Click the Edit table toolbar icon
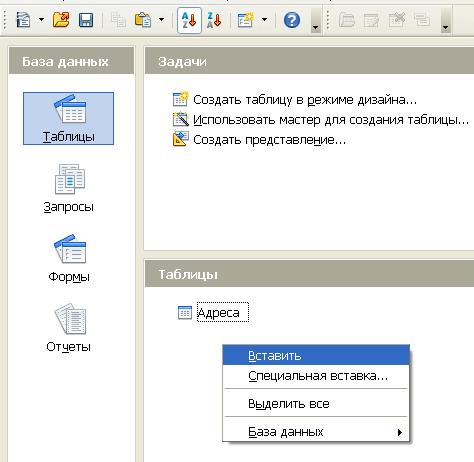The height and width of the screenshot is (462, 474). pyautogui.click(x=372, y=20)
